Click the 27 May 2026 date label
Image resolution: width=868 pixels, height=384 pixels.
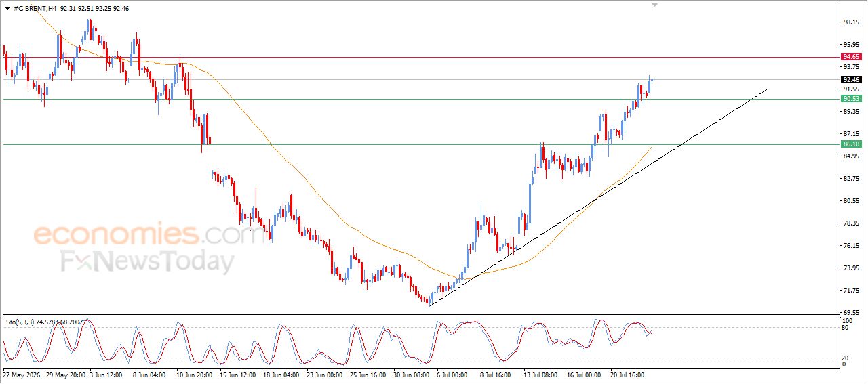(x=20, y=375)
